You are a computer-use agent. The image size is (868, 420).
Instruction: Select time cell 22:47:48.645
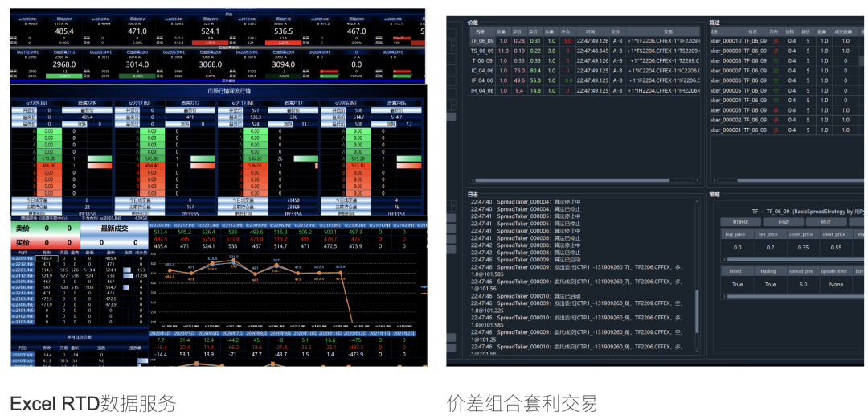point(592,51)
